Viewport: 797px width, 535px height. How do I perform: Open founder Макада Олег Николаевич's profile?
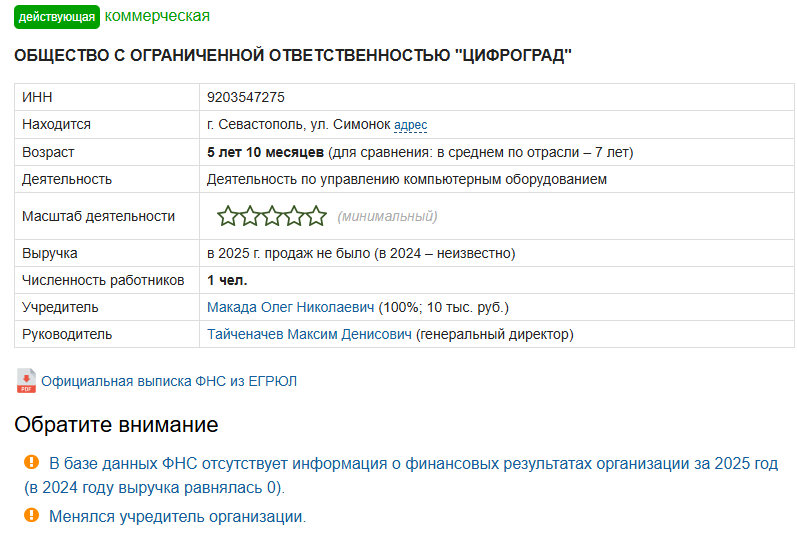(290, 307)
